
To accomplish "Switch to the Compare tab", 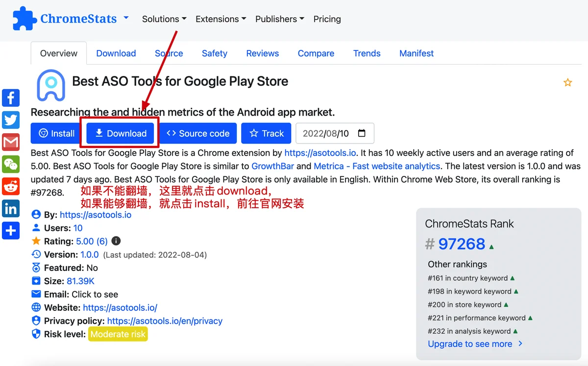I will pos(316,53).
